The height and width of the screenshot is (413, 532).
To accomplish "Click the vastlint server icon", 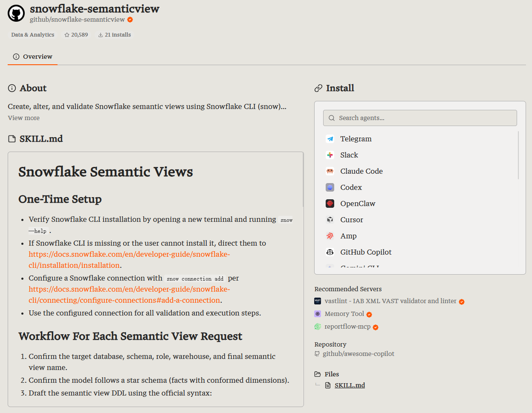I will (x=318, y=301).
